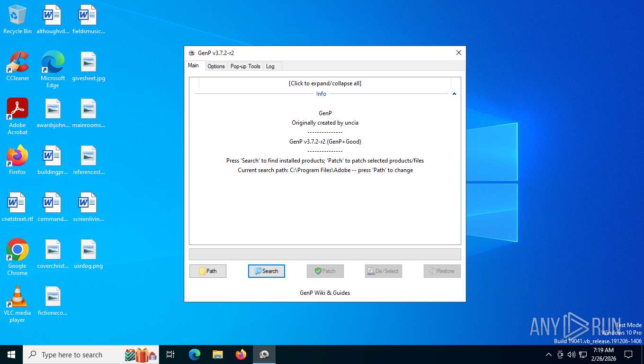Open the awardsjohn image file icon
The height and width of the screenshot is (364, 644).
(53, 113)
